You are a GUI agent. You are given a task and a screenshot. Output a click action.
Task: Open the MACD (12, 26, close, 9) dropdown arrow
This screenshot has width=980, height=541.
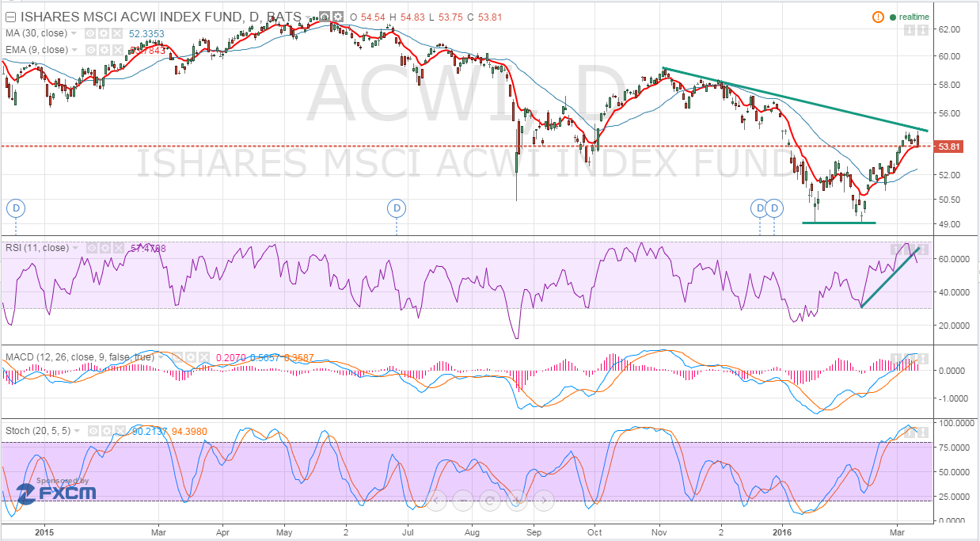click(161, 357)
